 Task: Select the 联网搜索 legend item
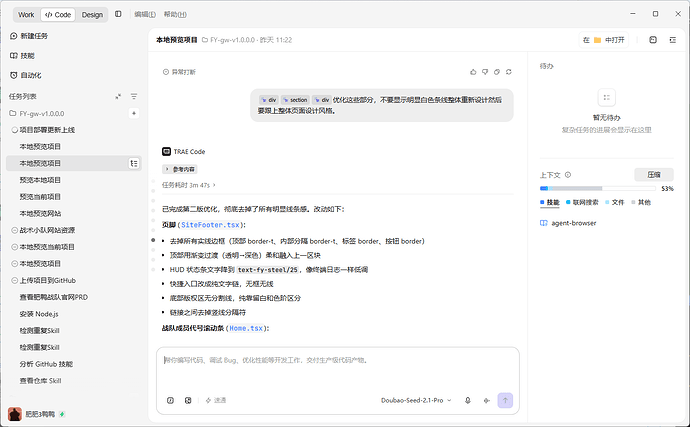(x=582, y=202)
